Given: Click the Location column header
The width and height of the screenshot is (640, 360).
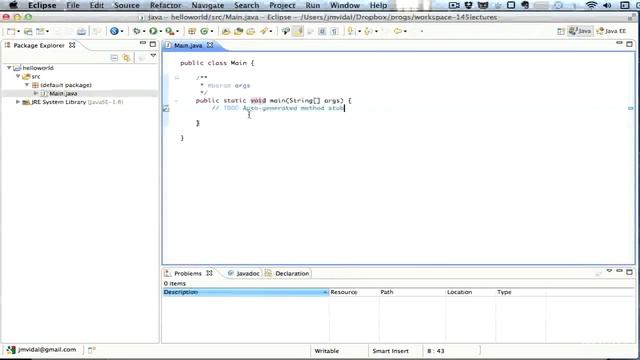Looking at the screenshot, I should [470, 292].
